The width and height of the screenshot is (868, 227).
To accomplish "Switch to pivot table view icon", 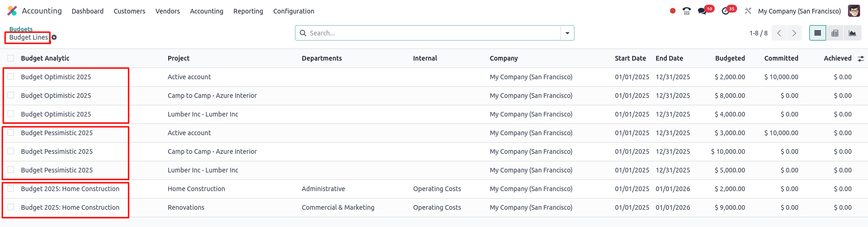I will (x=835, y=33).
